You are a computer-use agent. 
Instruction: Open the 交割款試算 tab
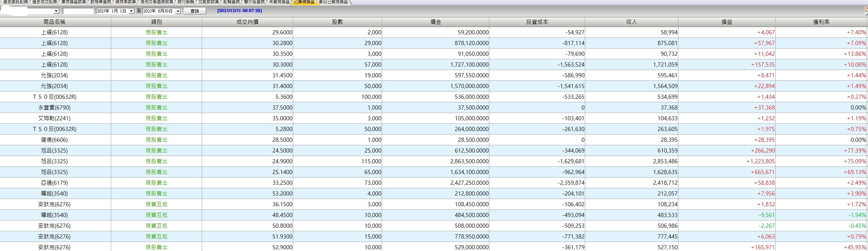pyautogui.click(x=209, y=2)
